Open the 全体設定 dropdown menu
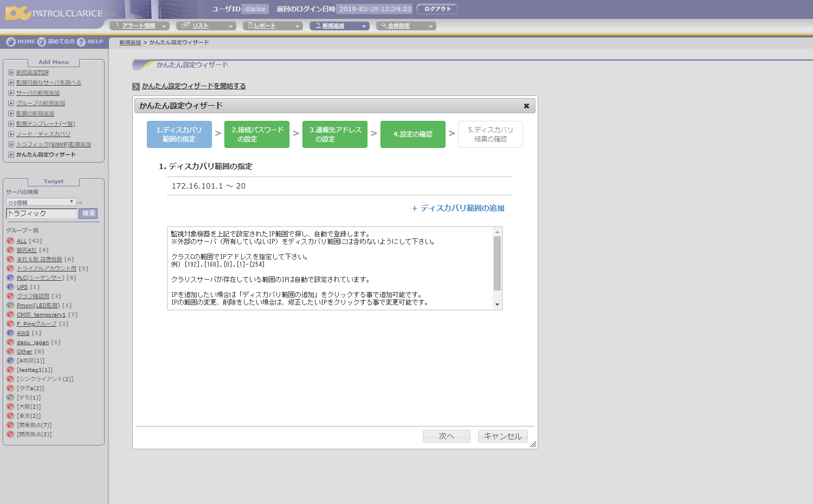 406,26
